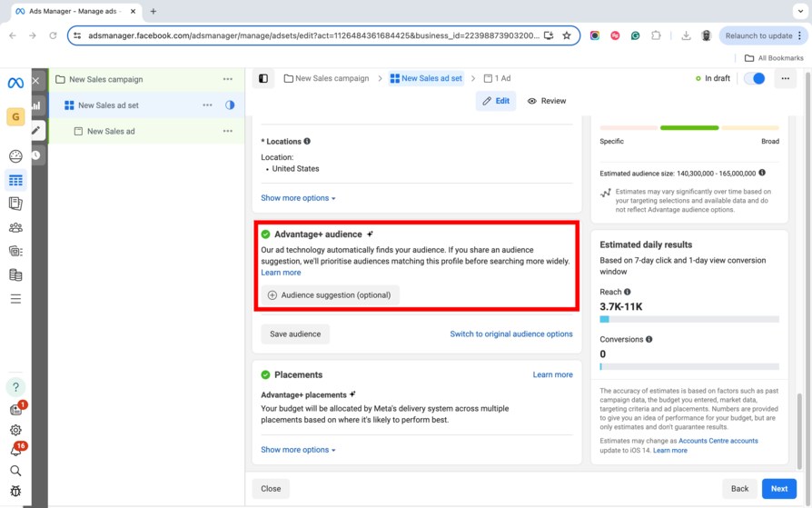The height and width of the screenshot is (508, 812).
Task: Toggle the side panel layout icon
Action: click(263, 78)
